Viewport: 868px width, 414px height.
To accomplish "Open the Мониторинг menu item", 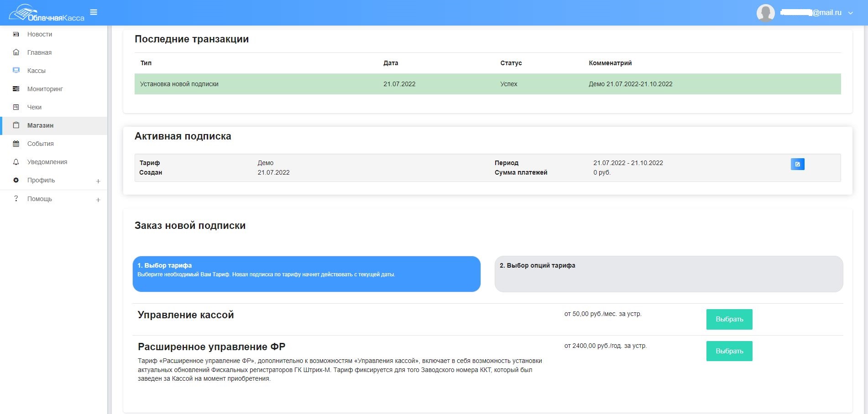I will click(x=45, y=89).
